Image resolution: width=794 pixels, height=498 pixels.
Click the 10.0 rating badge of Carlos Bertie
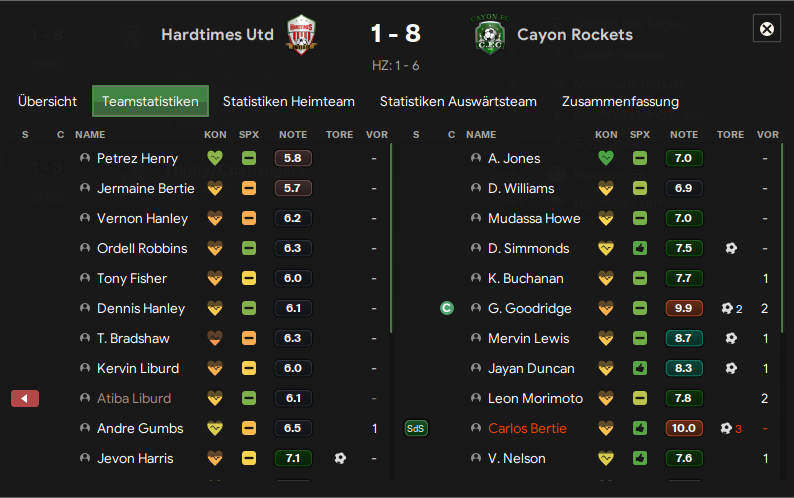(683, 429)
